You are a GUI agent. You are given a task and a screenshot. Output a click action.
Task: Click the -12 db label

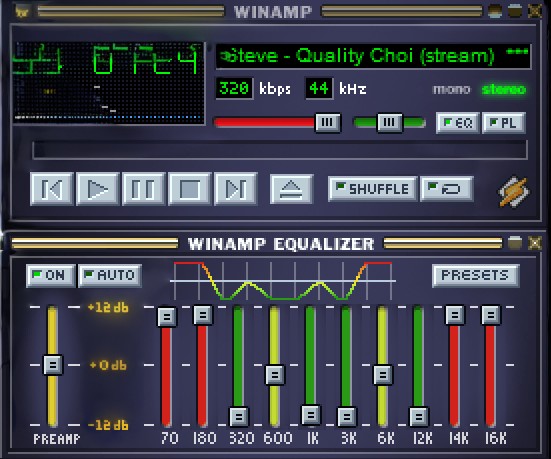108,425
